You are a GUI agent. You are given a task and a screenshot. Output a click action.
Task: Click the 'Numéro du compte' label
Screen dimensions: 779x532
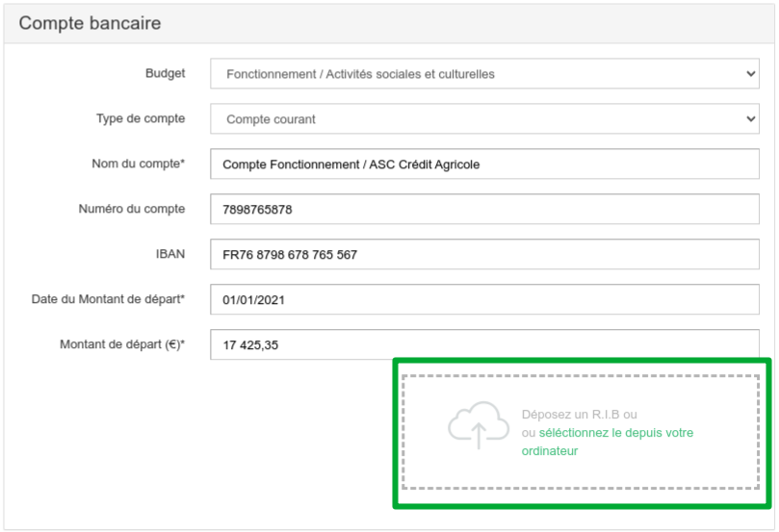pyautogui.click(x=131, y=209)
